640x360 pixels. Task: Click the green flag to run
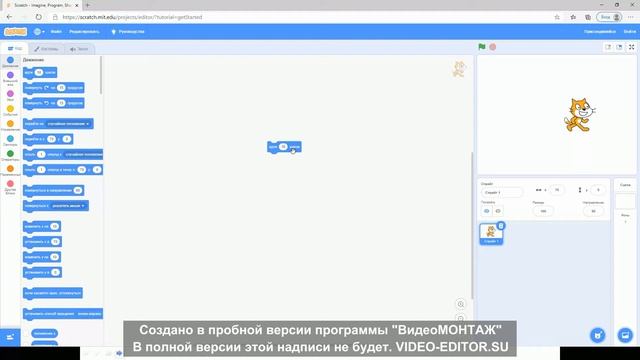(482, 47)
